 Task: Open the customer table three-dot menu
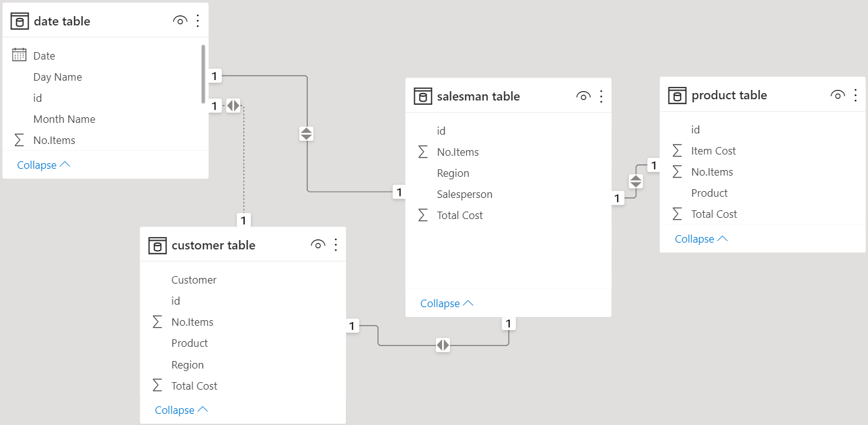click(335, 245)
